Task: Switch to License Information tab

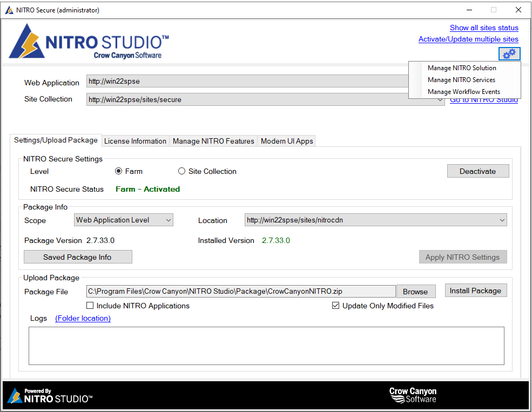Action: coord(135,141)
